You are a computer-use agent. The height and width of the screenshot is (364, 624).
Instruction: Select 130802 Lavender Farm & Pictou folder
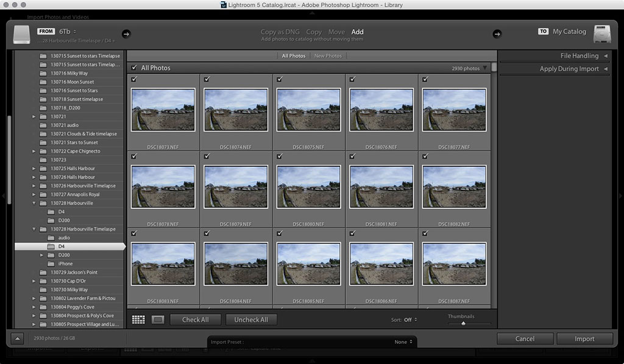[83, 298]
